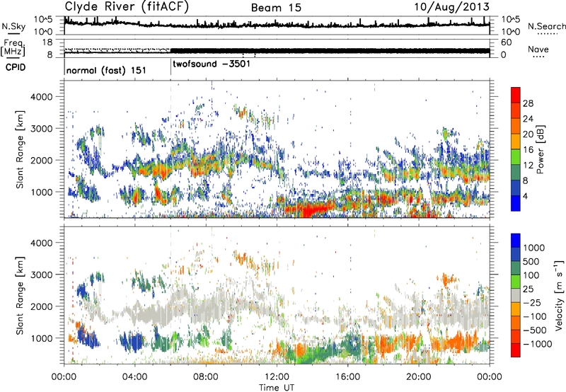Click 'Slant Range [km]' label of power panel
Screen dimensions: 566x392
click(x=20, y=150)
